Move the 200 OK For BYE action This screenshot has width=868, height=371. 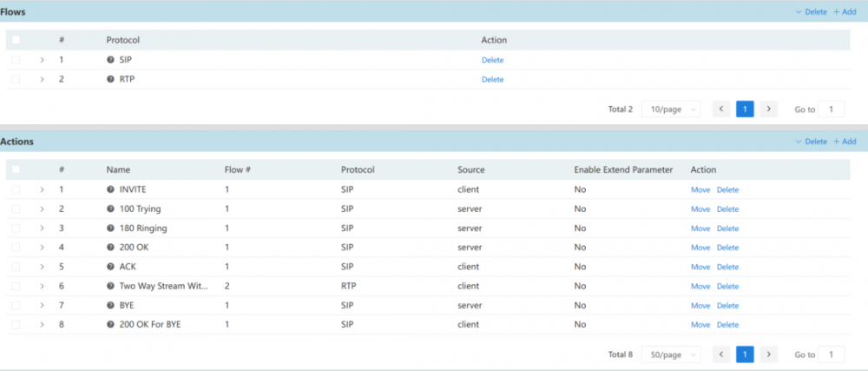pos(700,324)
